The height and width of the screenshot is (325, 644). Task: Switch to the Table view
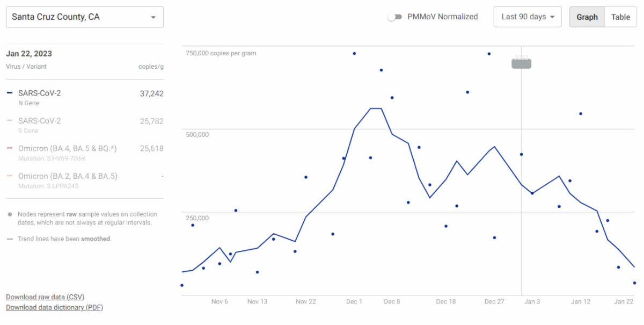(x=620, y=17)
